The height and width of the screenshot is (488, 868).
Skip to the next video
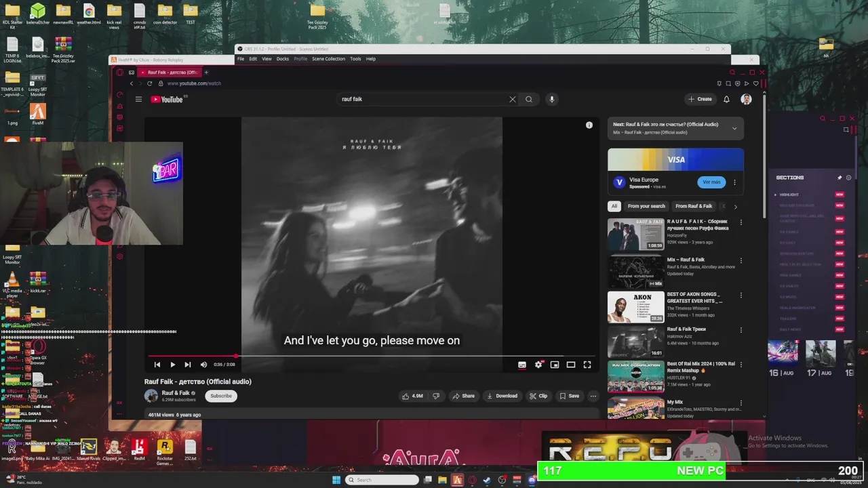pos(188,365)
